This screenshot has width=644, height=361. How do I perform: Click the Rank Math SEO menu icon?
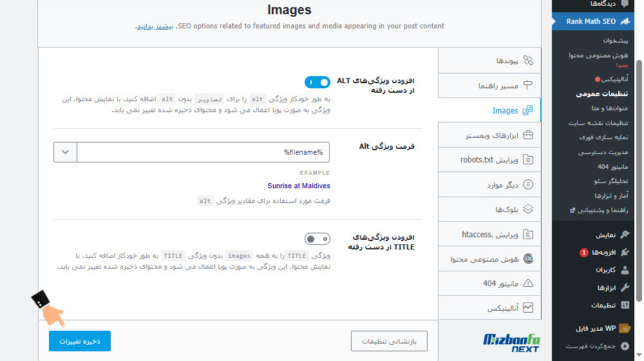pyautogui.click(x=625, y=21)
